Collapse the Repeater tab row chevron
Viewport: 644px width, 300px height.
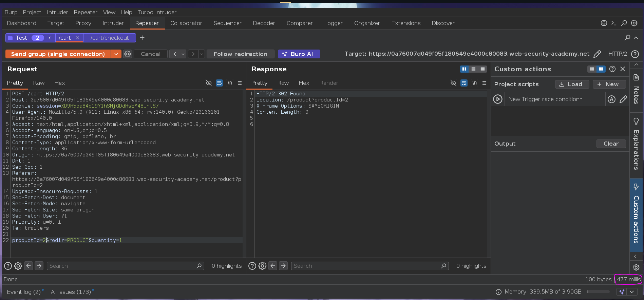click(x=636, y=38)
